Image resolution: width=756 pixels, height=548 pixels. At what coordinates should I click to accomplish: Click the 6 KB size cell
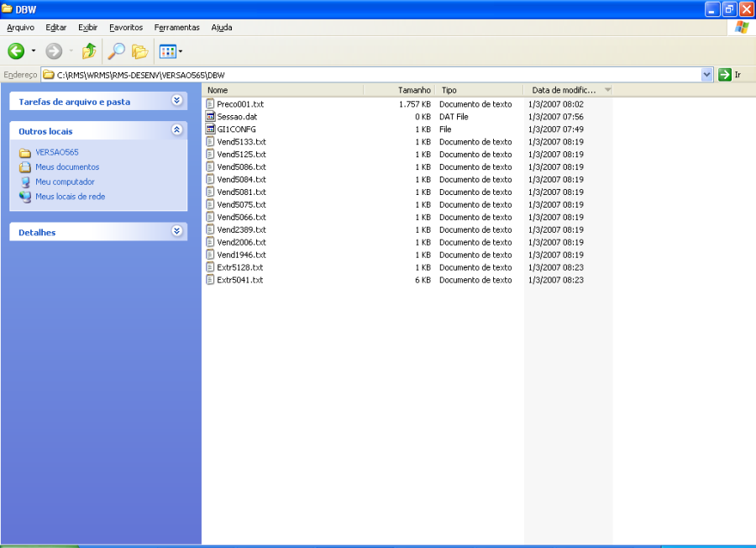(x=423, y=280)
